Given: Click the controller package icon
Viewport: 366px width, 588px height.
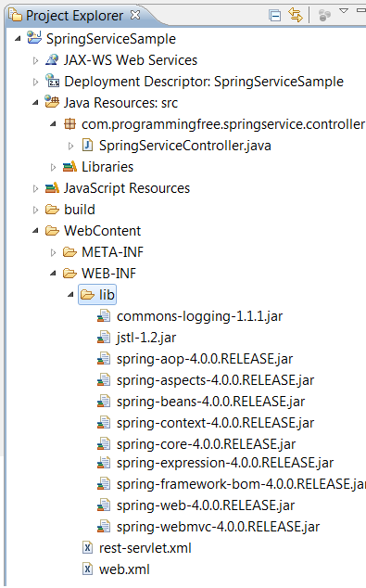Looking at the screenshot, I should pos(70,123).
